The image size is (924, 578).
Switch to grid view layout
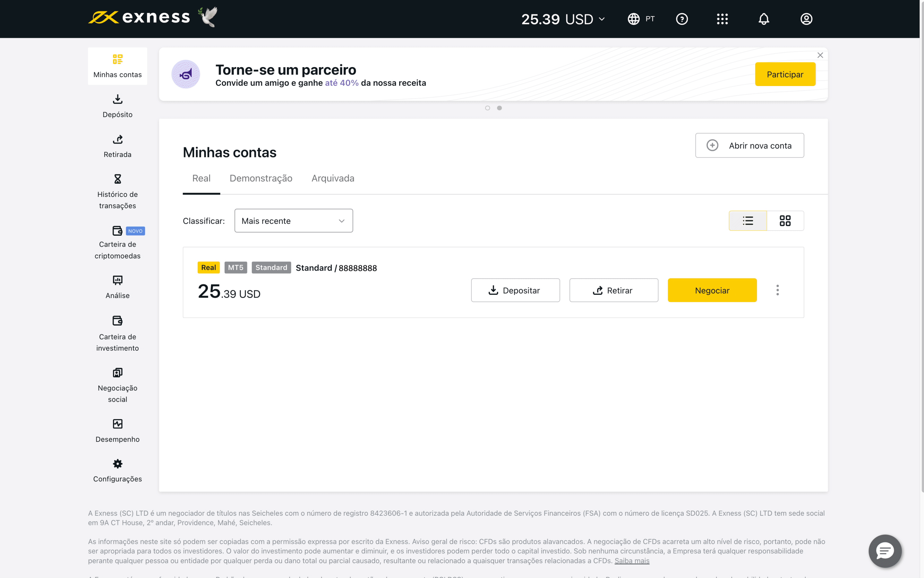(x=785, y=221)
